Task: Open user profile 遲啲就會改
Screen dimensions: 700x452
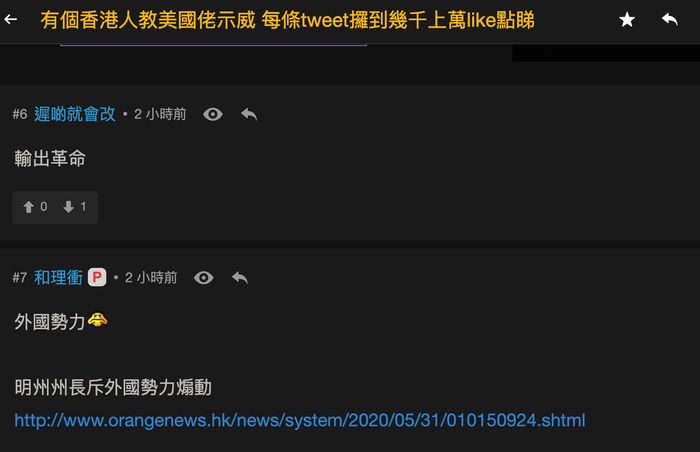Action: [x=75, y=114]
